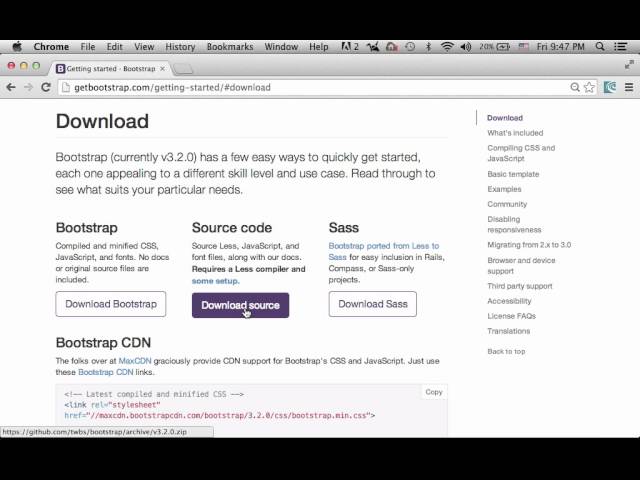Open the File menu
The width and height of the screenshot is (640, 480).
[88, 47]
